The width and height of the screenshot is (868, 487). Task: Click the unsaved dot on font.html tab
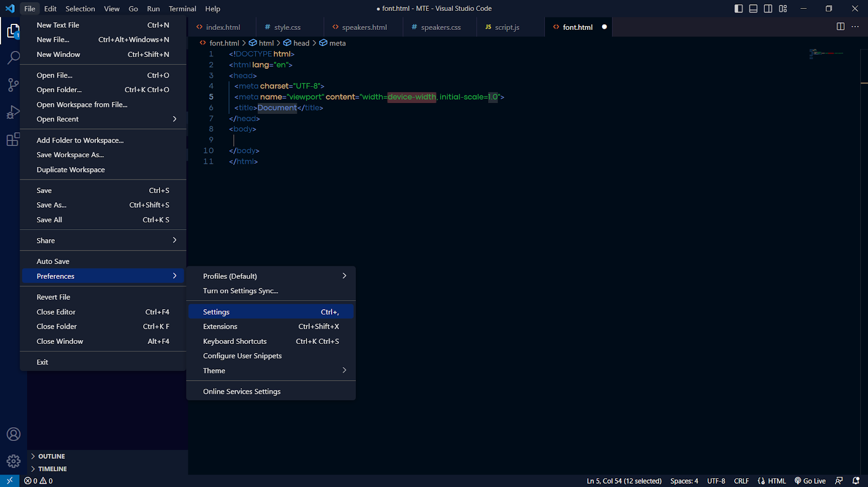click(x=604, y=27)
